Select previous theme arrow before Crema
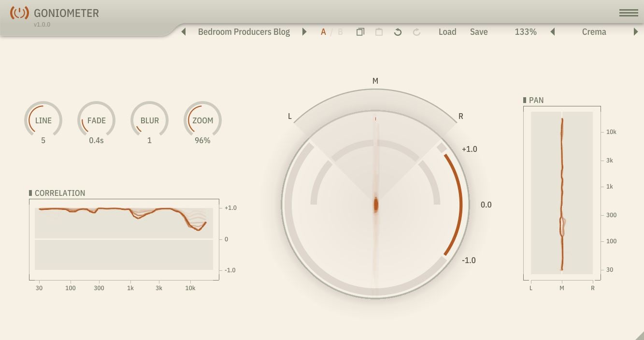This screenshot has height=340, width=644. click(x=553, y=32)
